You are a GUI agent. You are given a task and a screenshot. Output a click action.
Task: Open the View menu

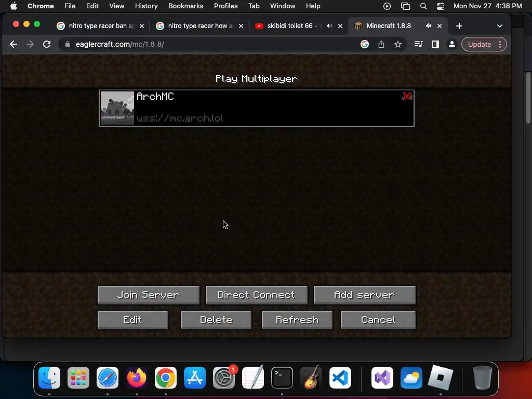[x=116, y=6]
